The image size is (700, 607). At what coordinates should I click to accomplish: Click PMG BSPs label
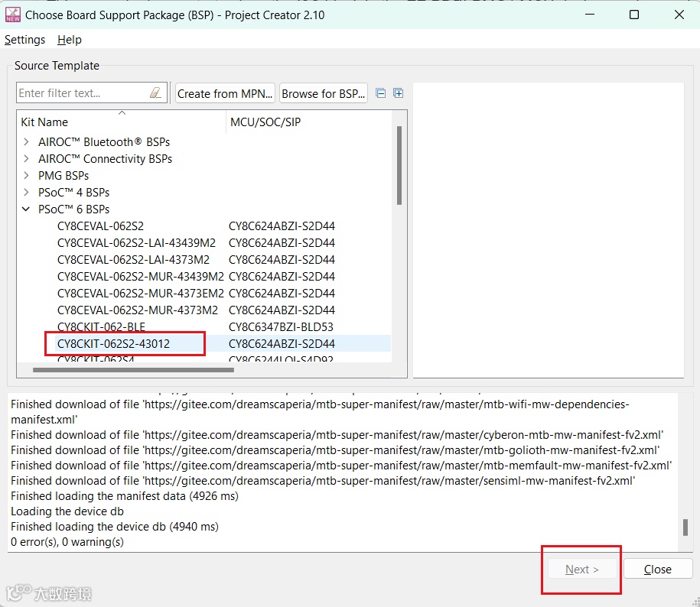(63, 175)
